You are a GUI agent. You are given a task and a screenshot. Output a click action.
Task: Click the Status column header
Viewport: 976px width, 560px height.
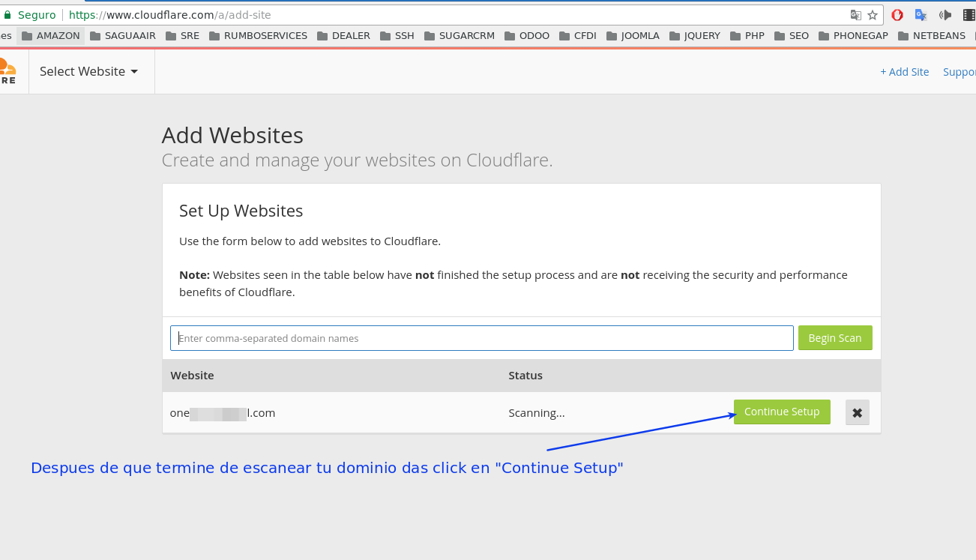click(x=525, y=376)
